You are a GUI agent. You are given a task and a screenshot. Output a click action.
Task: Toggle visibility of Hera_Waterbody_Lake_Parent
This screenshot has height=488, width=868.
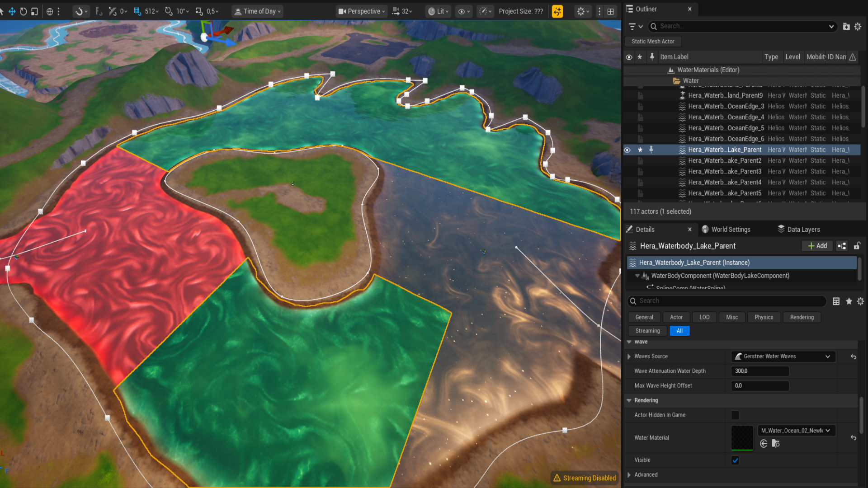[628, 150]
